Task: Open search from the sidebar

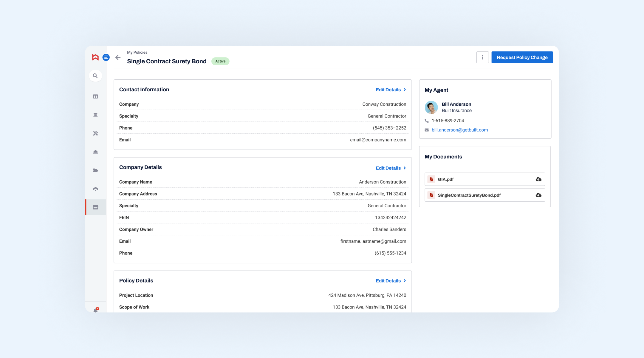Action: 95,76
